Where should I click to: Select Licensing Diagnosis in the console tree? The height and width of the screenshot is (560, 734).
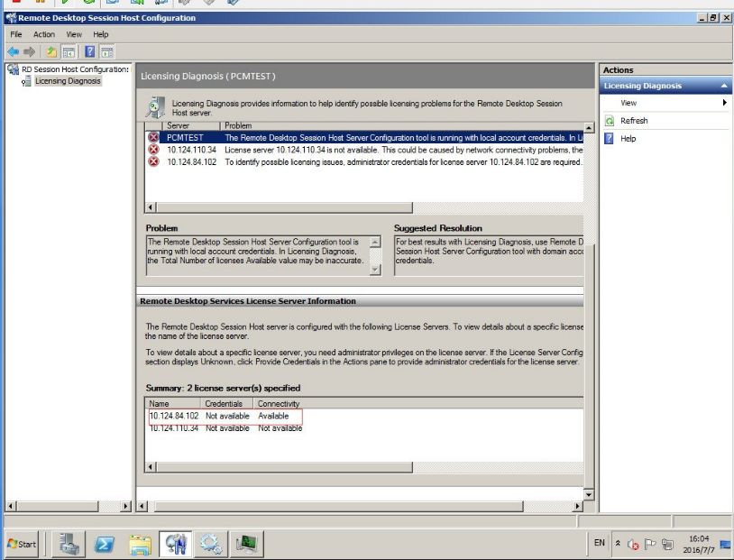pyautogui.click(x=68, y=81)
